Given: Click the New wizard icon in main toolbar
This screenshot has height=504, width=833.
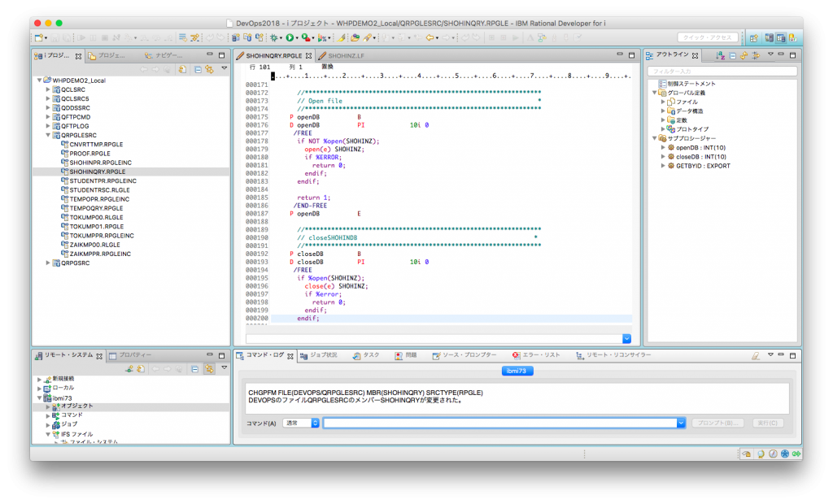Looking at the screenshot, I should [38, 37].
